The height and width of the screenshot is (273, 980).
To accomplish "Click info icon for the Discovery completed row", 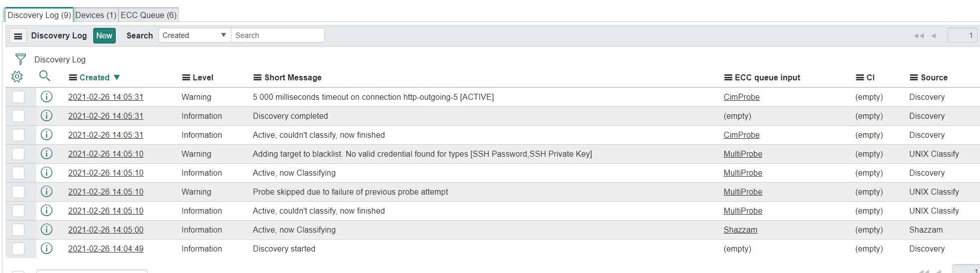I will pyautogui.click(x=46, y=116).
